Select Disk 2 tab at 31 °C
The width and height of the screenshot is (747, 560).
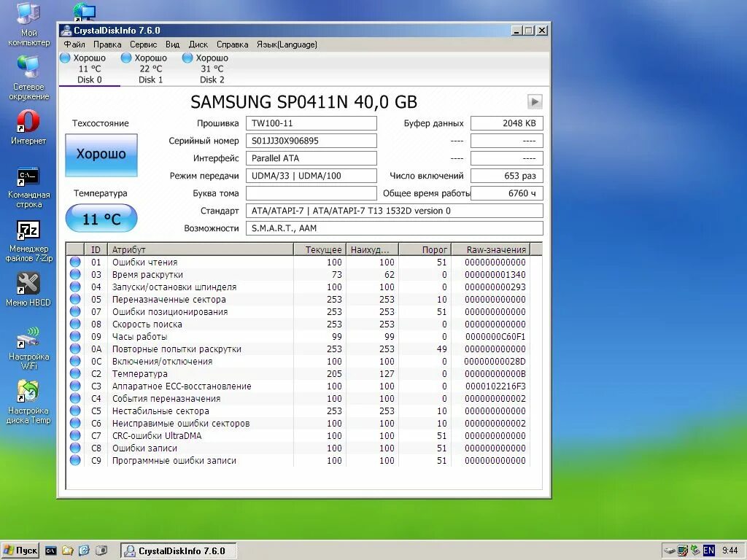tap(212, 69)
